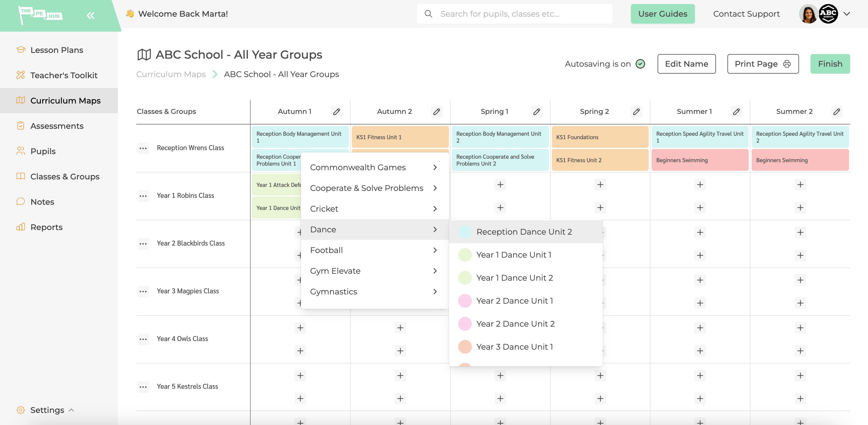Open Curriculum Maps using the map sidebar icon
Screen dimensions: 868x425
[x=21, y=100]
